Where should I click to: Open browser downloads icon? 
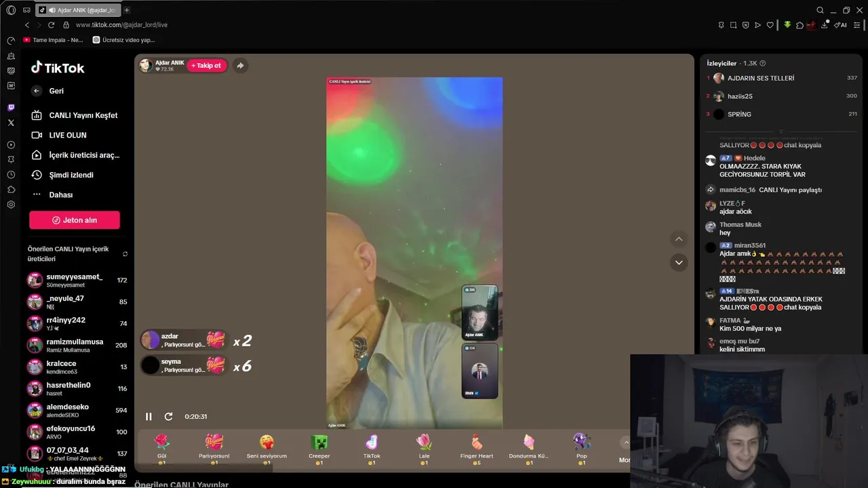click(825, 25)
